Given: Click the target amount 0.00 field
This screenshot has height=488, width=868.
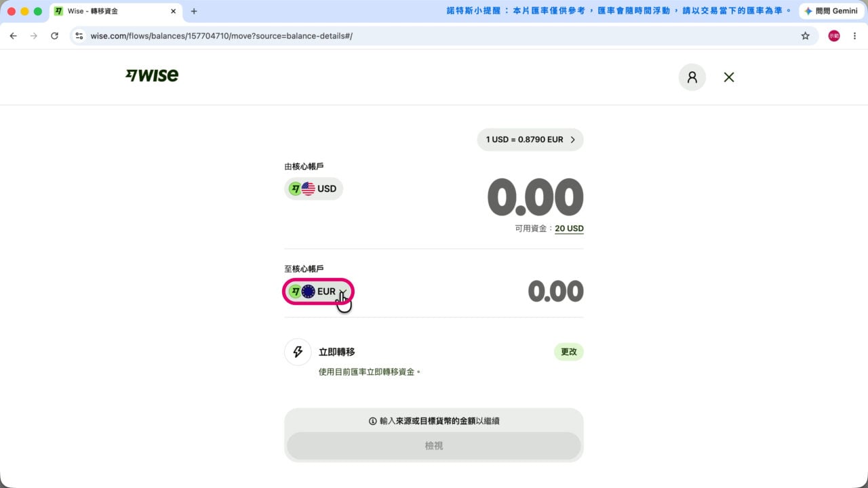Looking at the screenshot, I should 555,291.
